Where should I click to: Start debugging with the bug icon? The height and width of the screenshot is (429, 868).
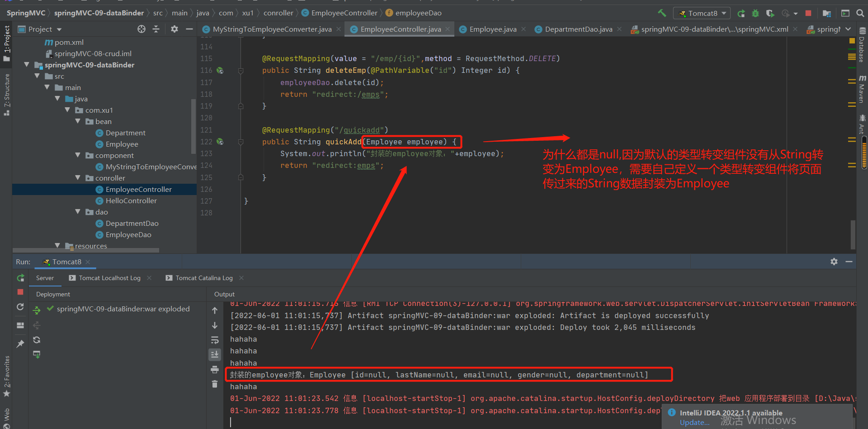click(755, 13)
